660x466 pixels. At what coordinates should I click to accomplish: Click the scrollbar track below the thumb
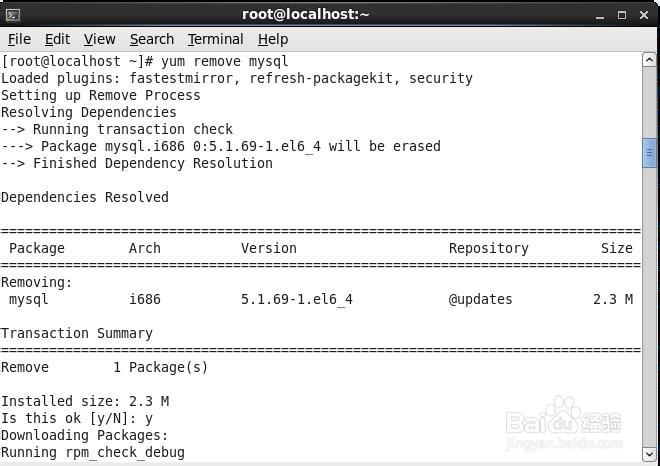(649, 307)
